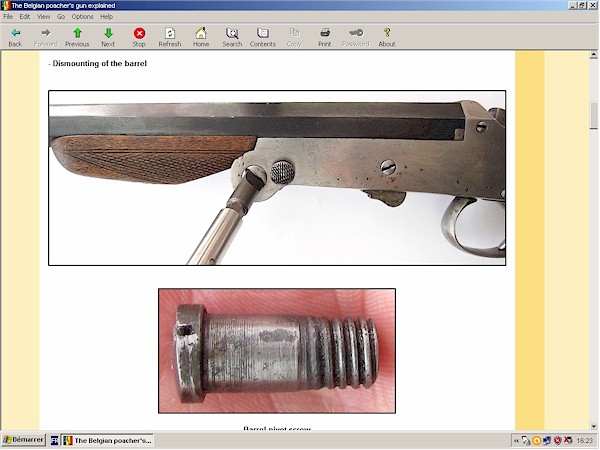The height and width of the screenshot is (450, 600).
Task: Open the File menu
Action: [x=8, y=16]
